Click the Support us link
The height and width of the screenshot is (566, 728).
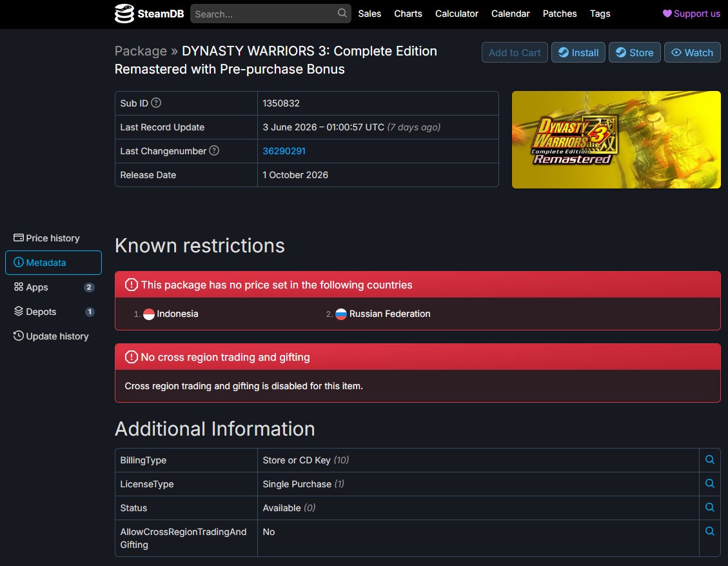pyautogui.click(x=691, y=14)
